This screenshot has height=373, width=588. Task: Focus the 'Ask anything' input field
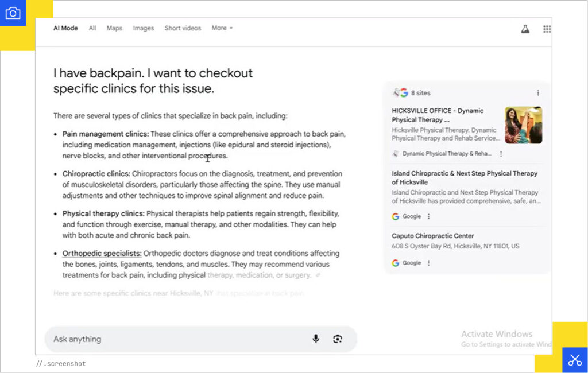[x=172, y=339]
